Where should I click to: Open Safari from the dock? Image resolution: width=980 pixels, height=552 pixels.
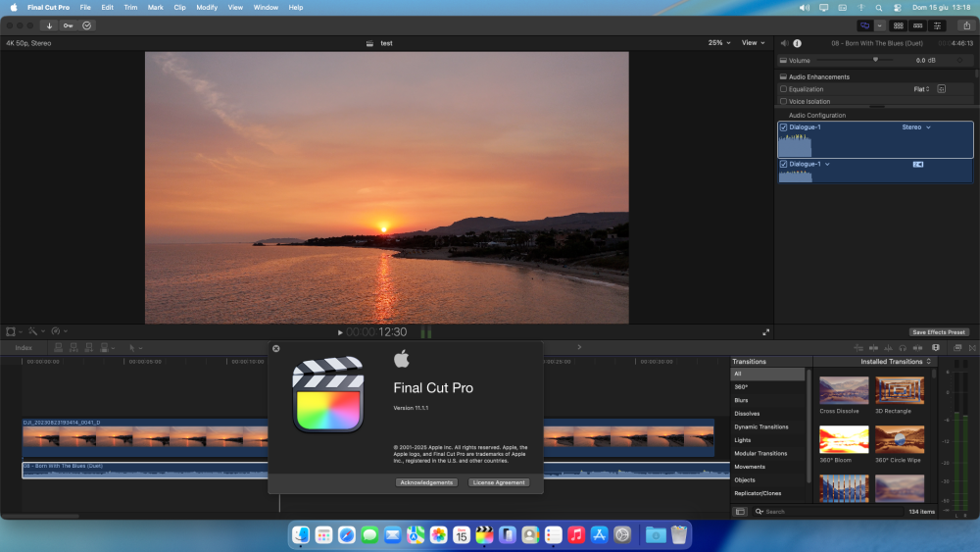pos(347,535)
